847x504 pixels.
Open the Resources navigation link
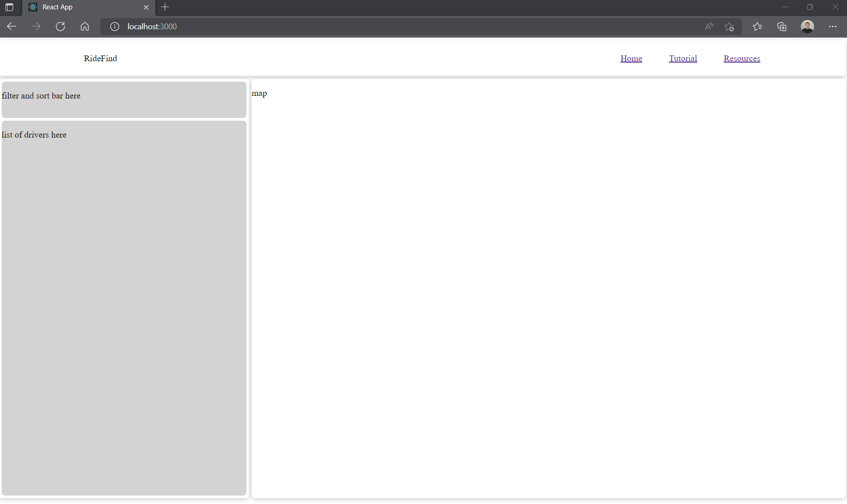(x=741, y=59)
